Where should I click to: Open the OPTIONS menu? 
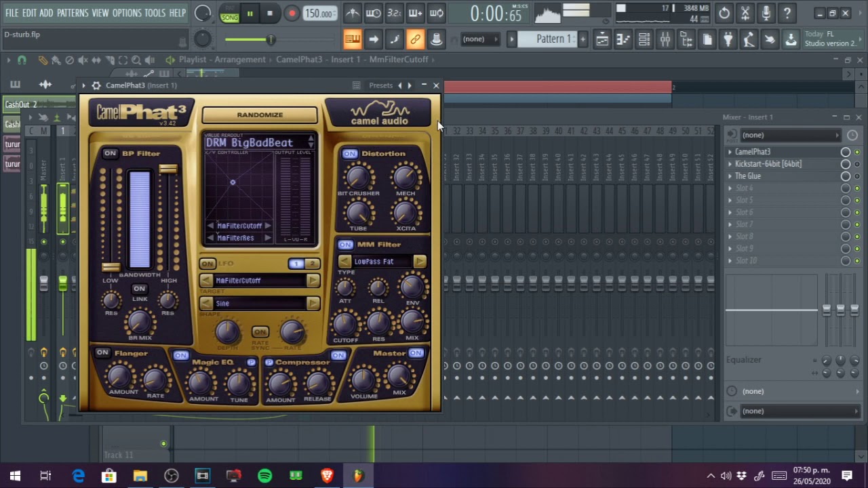pyautogui.click(x=127, y=13)
